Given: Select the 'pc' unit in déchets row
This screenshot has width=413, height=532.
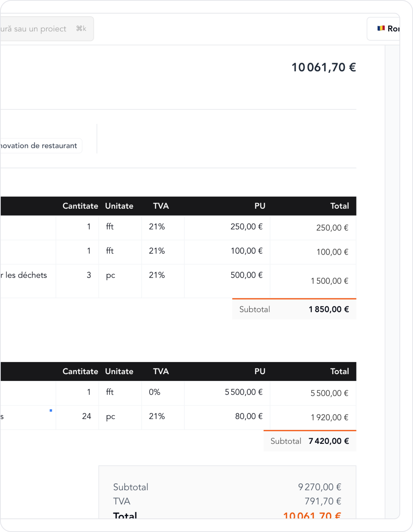Looking at the screenshot, I should 110,275.
